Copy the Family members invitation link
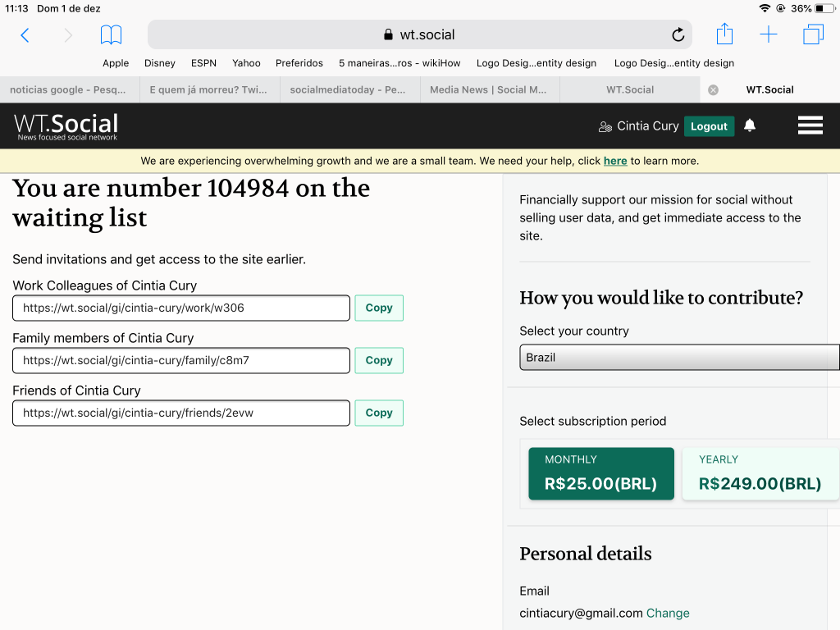The width and height of the screenshot is (840, 630). (x=379, y=361)
